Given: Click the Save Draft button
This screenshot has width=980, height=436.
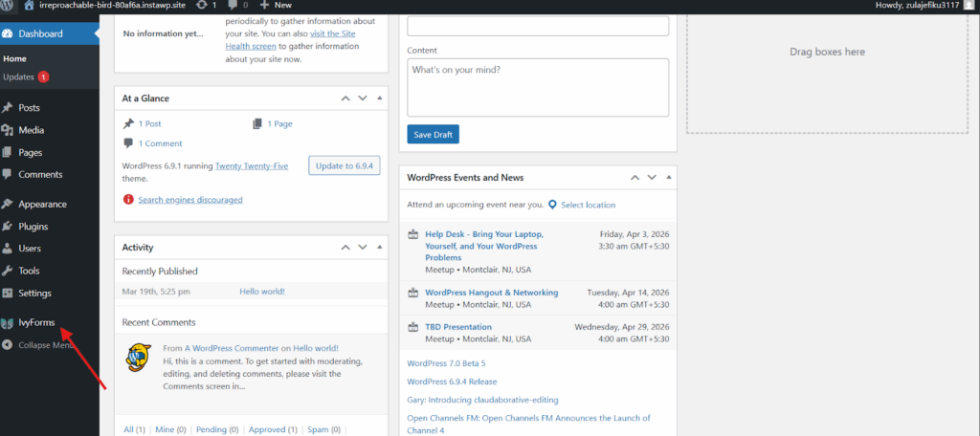Looking at the screenshot, I should pos(434,134).
